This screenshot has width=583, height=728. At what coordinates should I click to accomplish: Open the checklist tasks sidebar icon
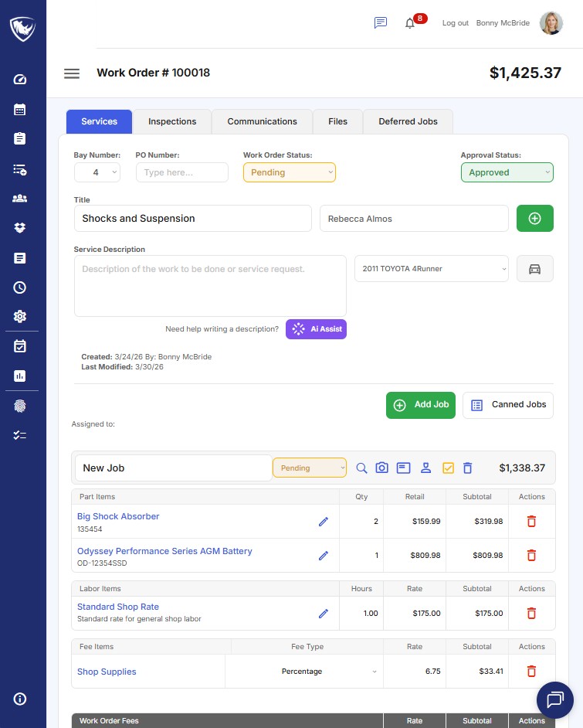click(19, 435)
